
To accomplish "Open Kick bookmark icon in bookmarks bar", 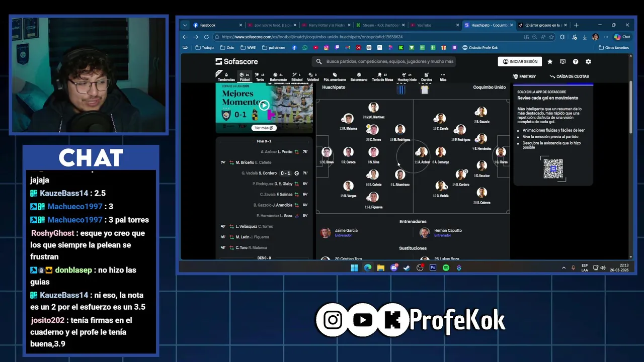I will tap(401, 48).
